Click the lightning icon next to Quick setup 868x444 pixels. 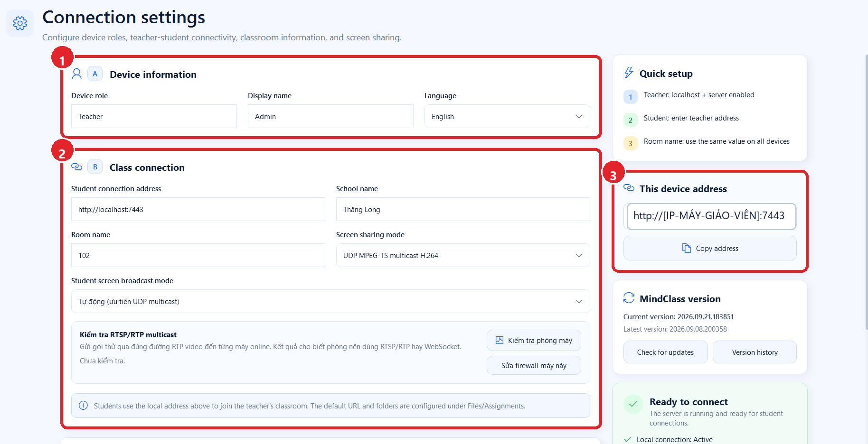coord(629,73)
